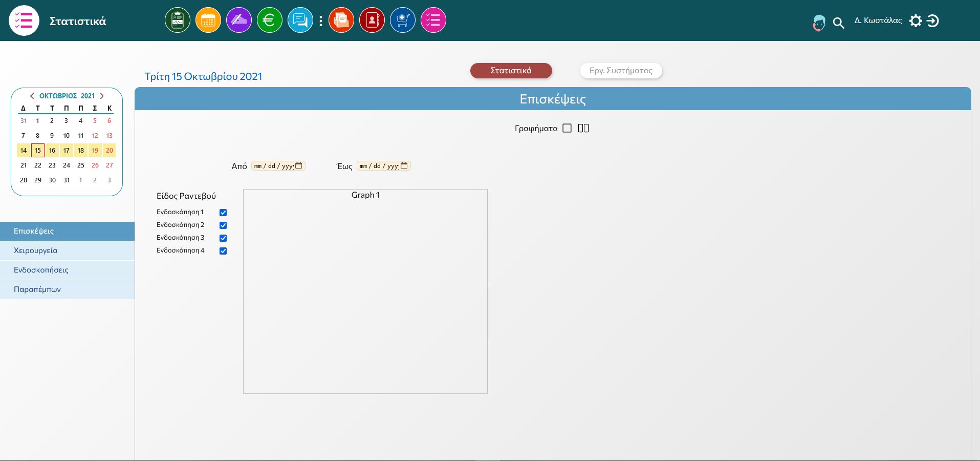This screenshot has width=980, height=461.
Task: Go to next month in calendar
Action: coord(102,96)
